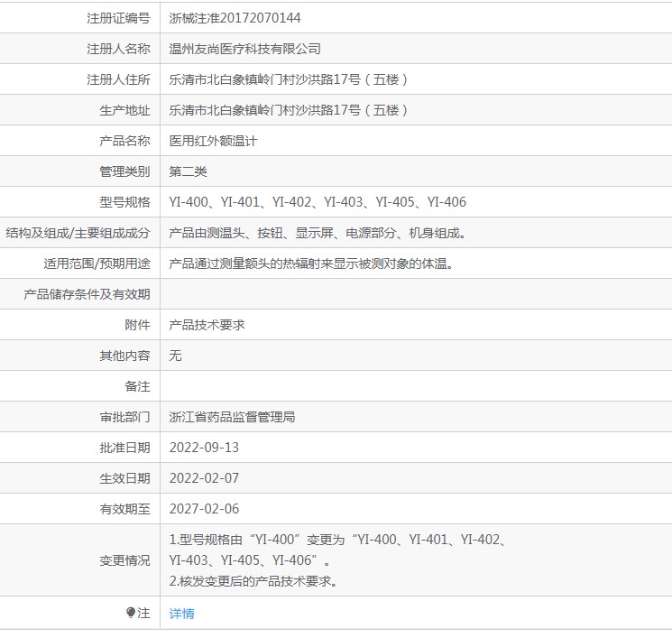
Task: Click the 适用范围/预期用途 description text
Action: pos(311,264)
